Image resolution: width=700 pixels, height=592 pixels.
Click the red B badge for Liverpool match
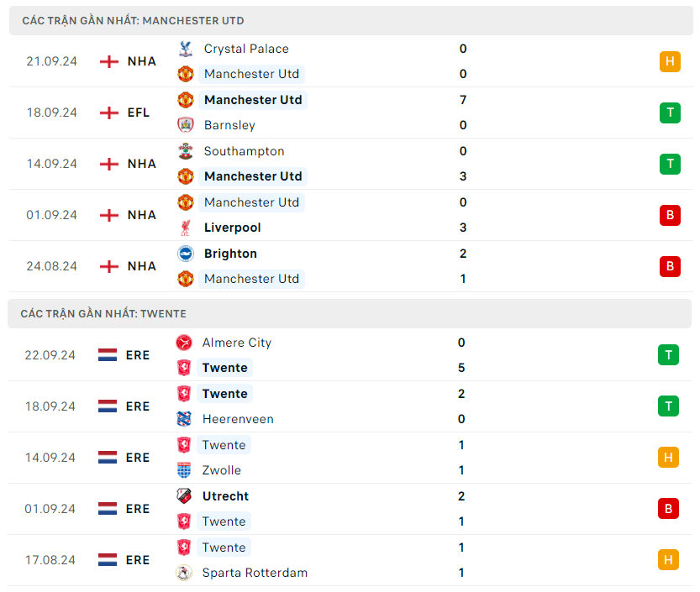coord(670,215)
